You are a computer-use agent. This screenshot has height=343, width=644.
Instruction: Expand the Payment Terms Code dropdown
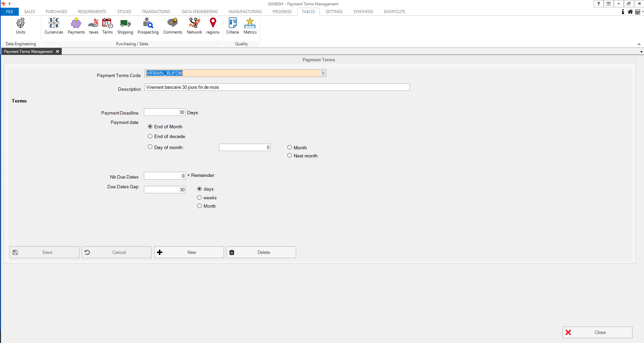point(323,73)
